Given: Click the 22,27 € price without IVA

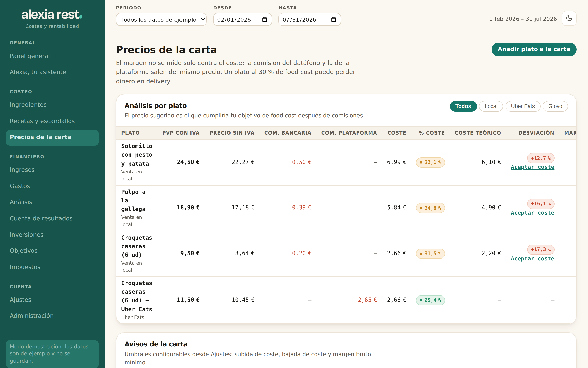Looking at the screenshot, I should (243, 162).
